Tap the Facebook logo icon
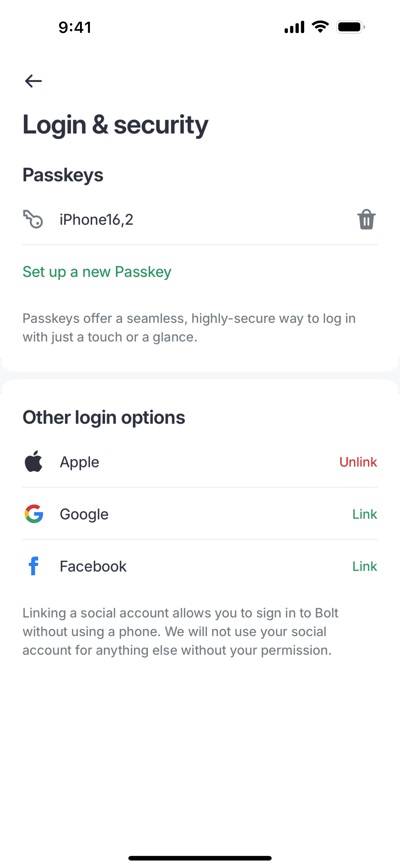400x868 pixels. 34,566
